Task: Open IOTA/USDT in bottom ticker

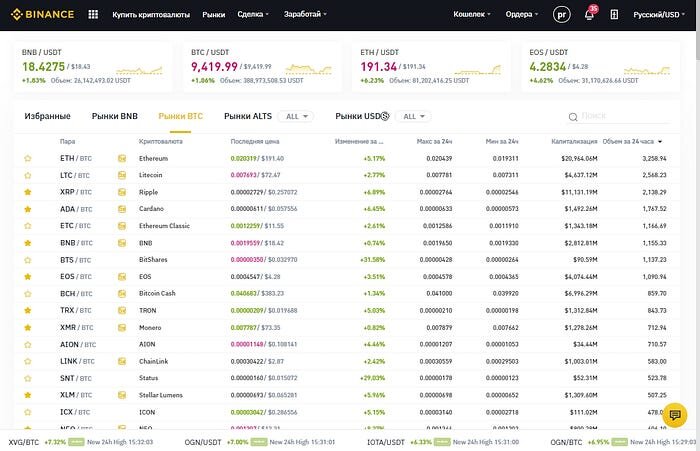Action: tap(386, 442)
